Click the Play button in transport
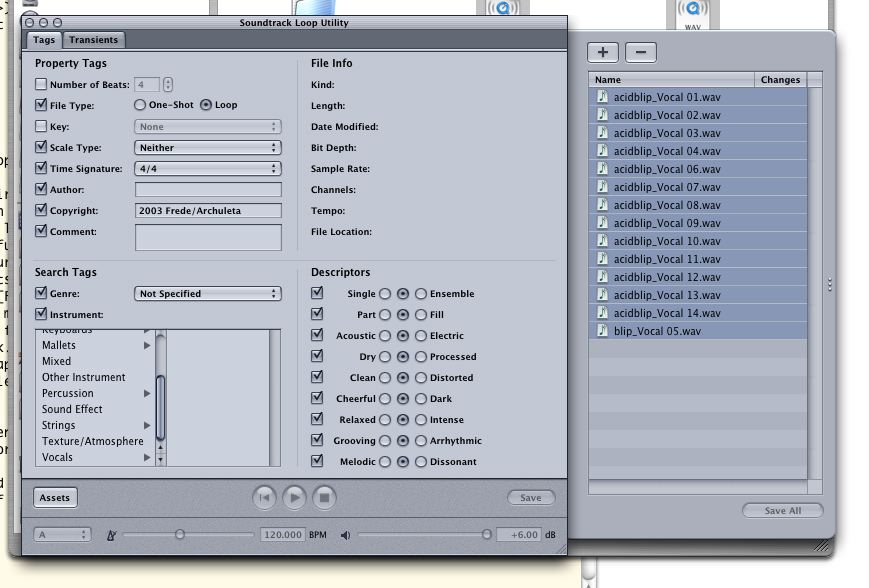The height and width of the screenshot is (588, 869). [x=294, y=498]
